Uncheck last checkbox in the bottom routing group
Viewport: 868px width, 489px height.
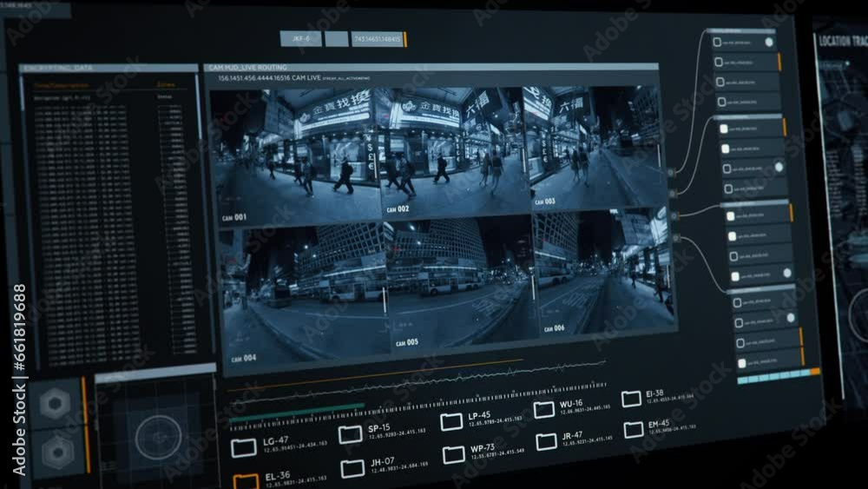click(742, 363)
